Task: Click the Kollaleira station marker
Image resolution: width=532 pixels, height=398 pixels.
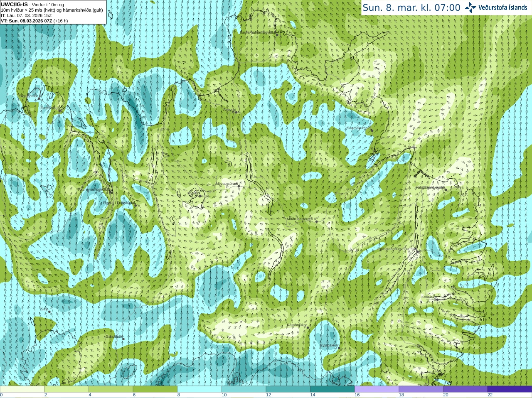Action: point(437,300)
